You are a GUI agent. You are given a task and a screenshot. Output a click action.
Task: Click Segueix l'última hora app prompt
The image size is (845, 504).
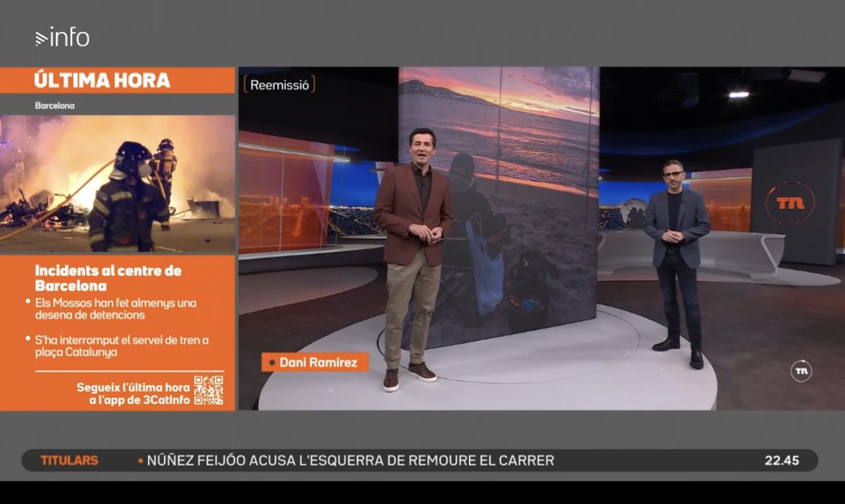[x=133, y=394]
